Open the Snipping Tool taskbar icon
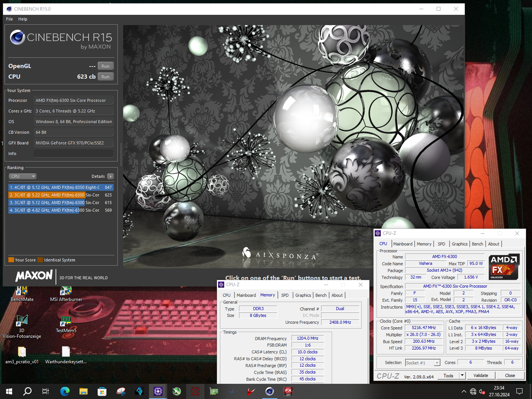Screen dimensions: 532x399 [x=121, y=391]
